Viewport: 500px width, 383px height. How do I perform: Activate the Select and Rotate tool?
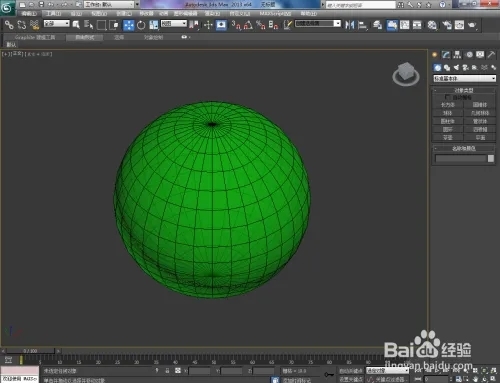pyautogui.click(x=141, y=25)
